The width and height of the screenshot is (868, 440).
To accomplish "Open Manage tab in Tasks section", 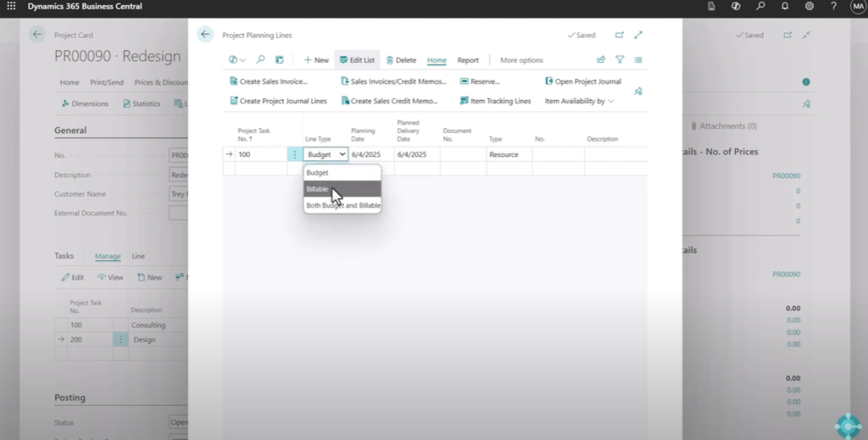I will coord(108,256).
